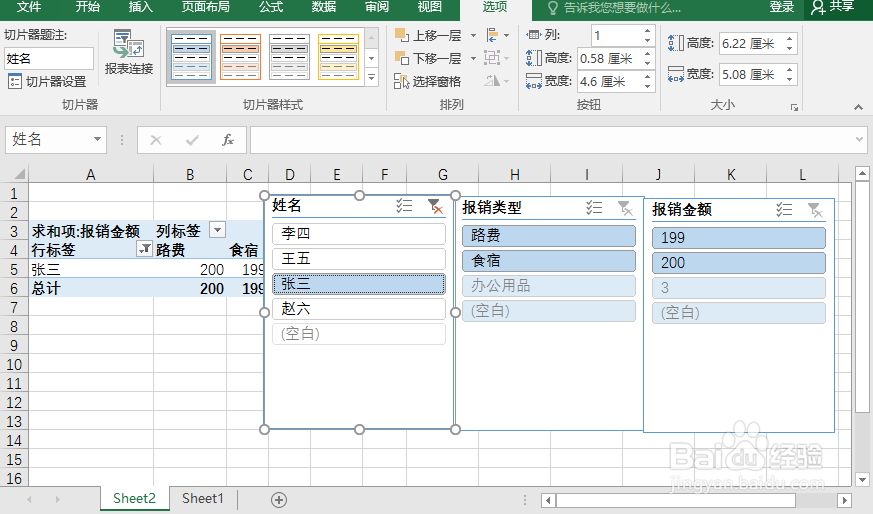Screen dimensions: 873x514
Task: Select 路费 in 报销类型 slicer
Action: 549,236
